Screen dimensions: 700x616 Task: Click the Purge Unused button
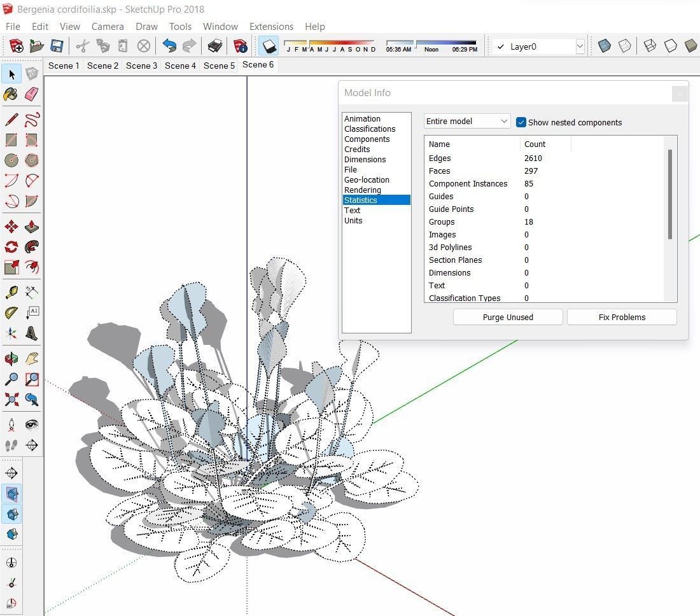point(508,317)
